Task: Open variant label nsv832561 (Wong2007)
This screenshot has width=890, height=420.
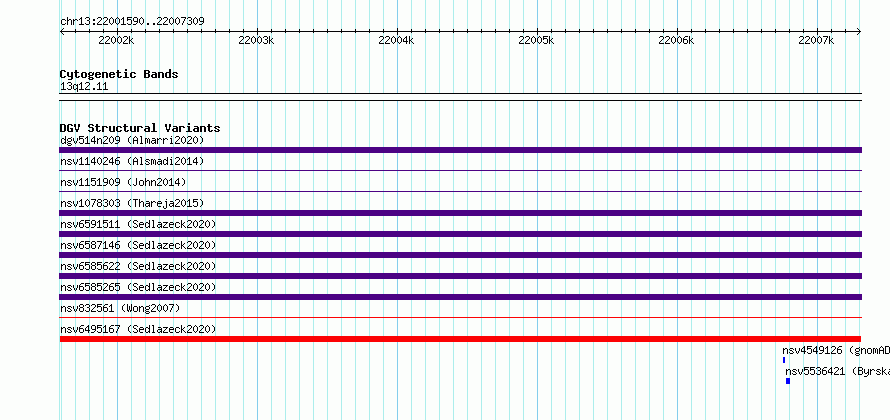Action: coord(120,308)
